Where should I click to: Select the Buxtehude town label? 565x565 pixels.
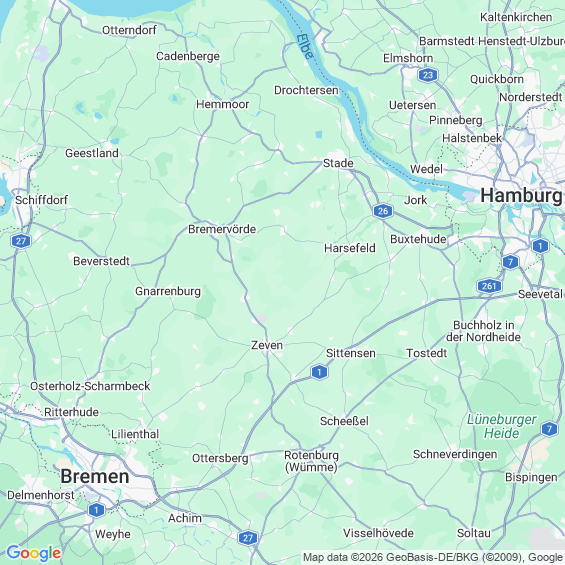point(418,239)
